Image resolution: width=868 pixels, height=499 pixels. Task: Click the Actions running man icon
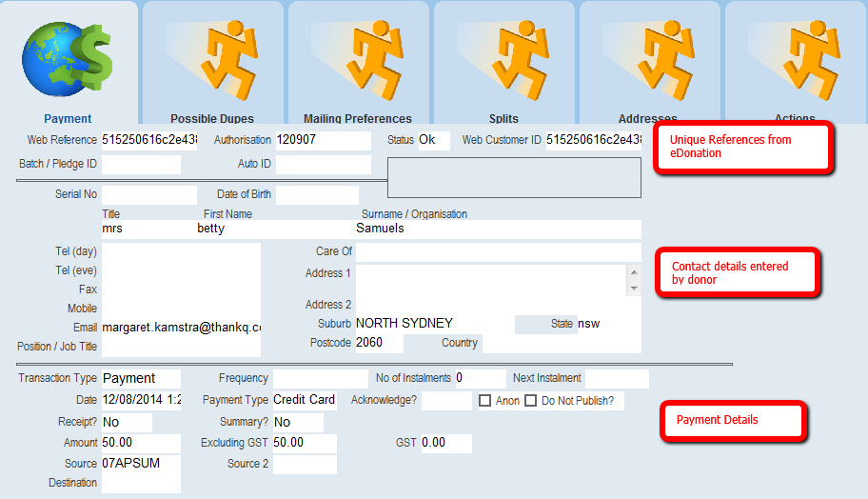click(795, 57)
